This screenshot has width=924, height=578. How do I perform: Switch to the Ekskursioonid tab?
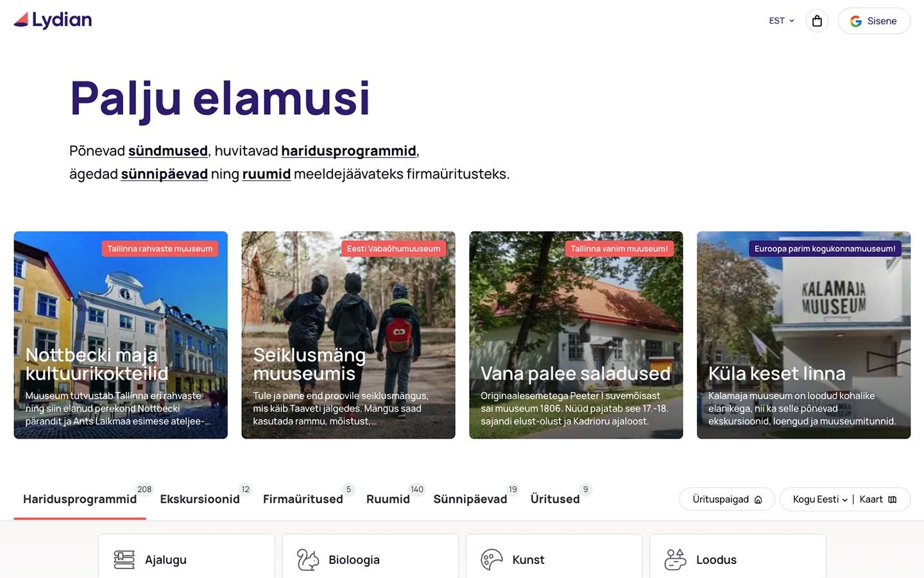pos(200,499)
